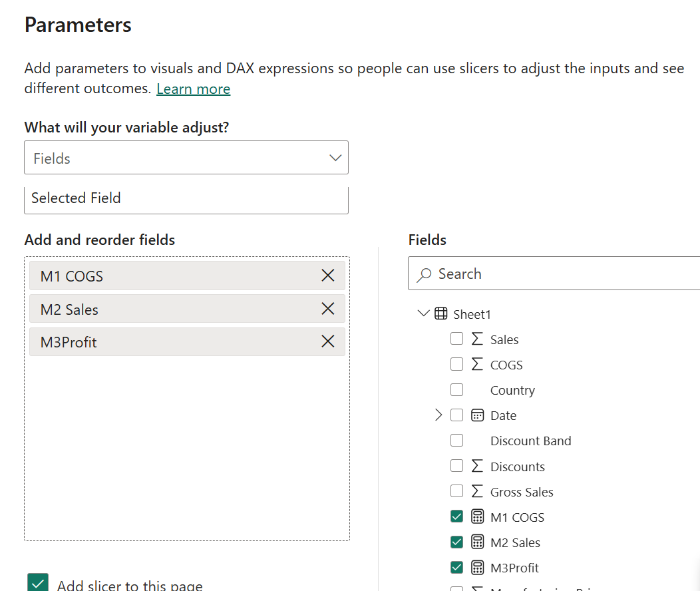This screenshot has width=700, height=591.
Task: Click the measure calculator icon for M2 Sales
Action: (477, 542)
